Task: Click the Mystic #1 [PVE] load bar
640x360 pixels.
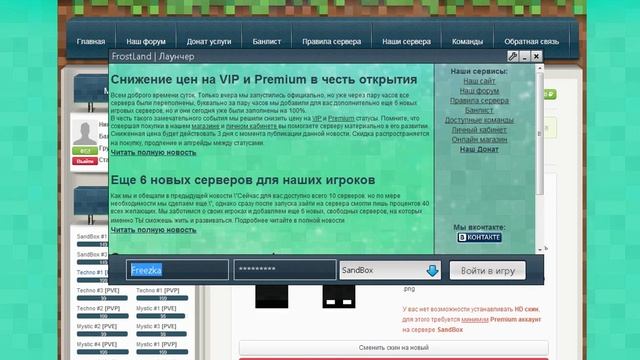Action: click(162, 316)
